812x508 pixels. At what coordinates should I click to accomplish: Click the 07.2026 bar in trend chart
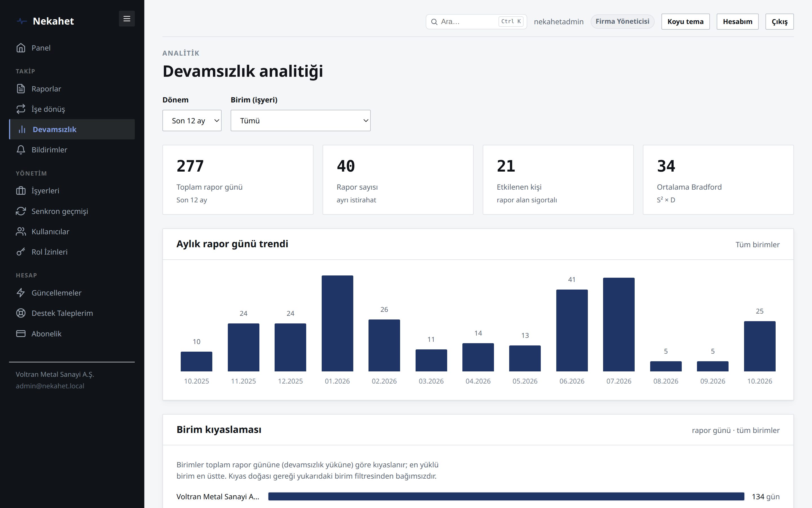[x=618, y=324]
